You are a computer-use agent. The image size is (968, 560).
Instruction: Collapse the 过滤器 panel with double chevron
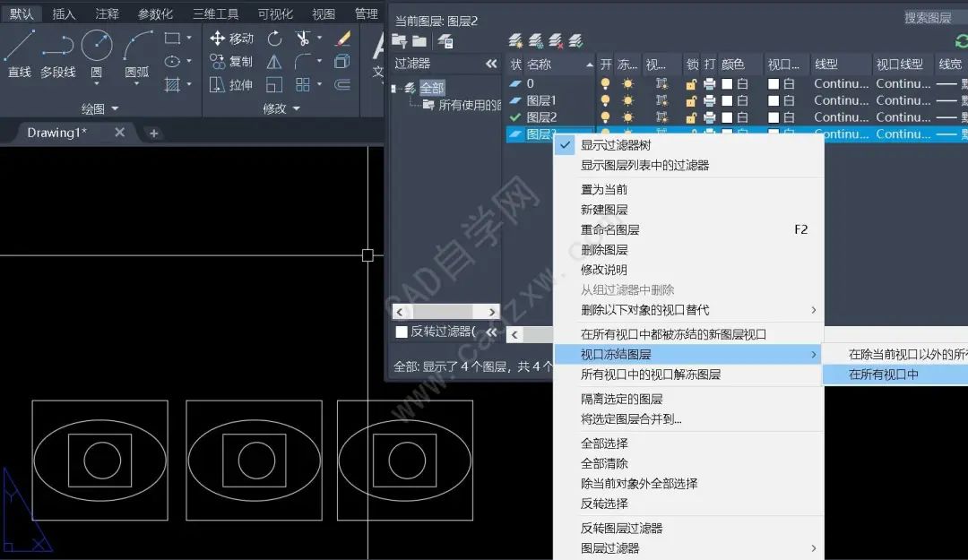coord(491,64)
